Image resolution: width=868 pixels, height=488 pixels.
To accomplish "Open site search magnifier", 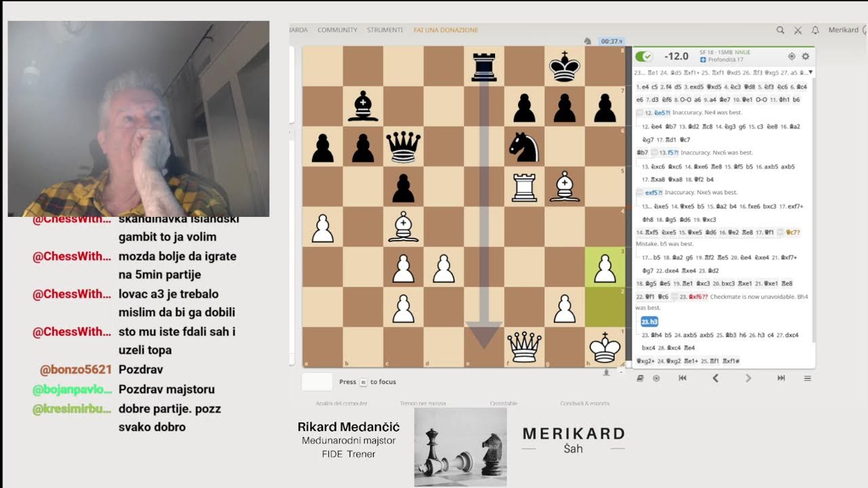I will (781, 30).
